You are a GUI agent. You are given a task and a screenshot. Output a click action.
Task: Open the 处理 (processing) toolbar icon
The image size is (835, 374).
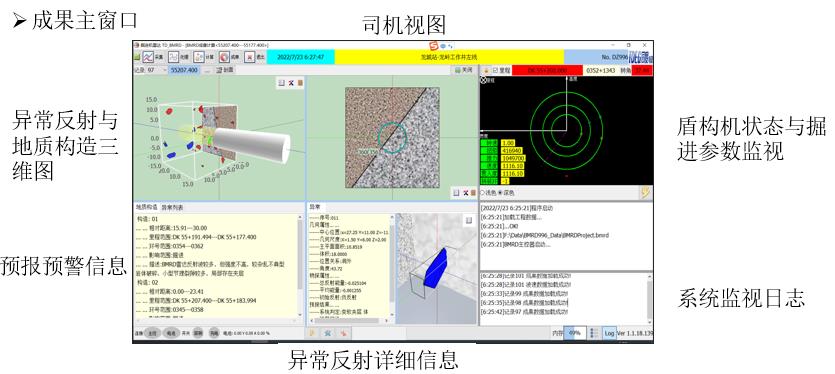click(178, 57)
